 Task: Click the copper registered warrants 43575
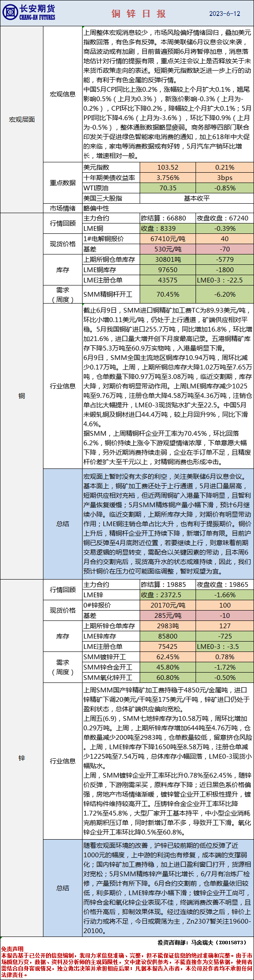[168, 280]
